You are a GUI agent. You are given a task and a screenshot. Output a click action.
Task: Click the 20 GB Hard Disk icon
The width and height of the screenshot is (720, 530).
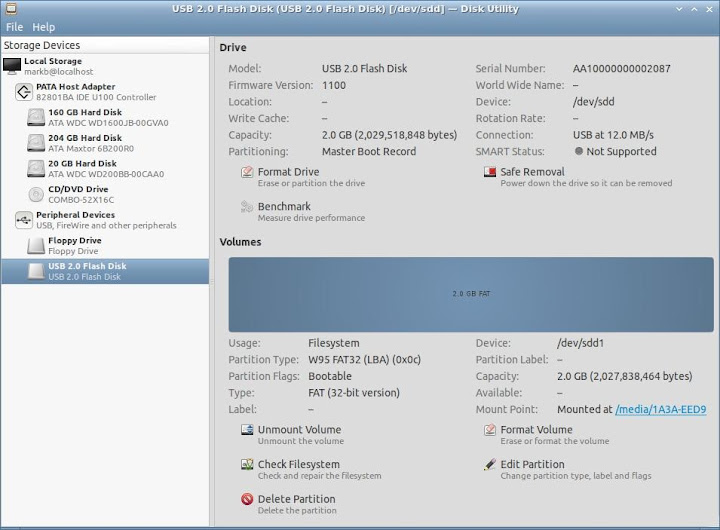tap(36, 169)
